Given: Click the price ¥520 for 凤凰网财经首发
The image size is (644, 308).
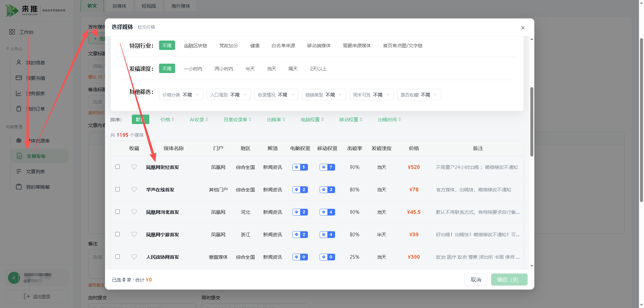Looking at the screenshot, I should pyautogui.click(x=414, y=167).
